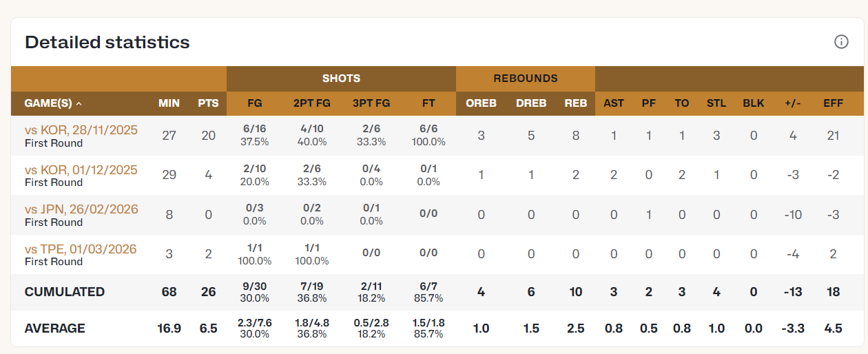Open vs JPN, 26/02/2026 game link
Screen dimensions: 868x354
point(81,209)
